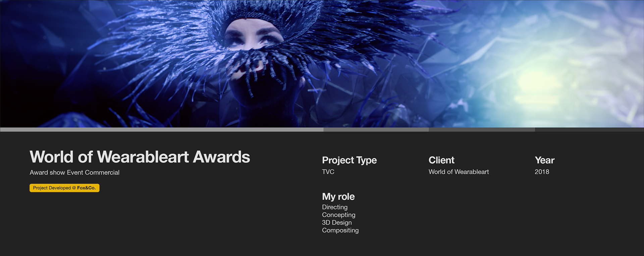The width and height of the screenshot is (644, 256).
Task: Click the Compositing role entry
Action: coord(340,230)
